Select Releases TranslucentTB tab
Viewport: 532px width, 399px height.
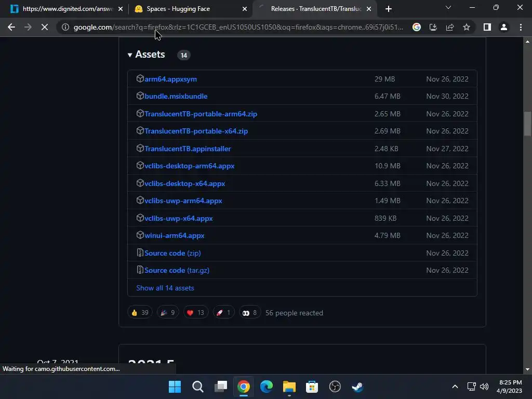(x=315, y=9)
